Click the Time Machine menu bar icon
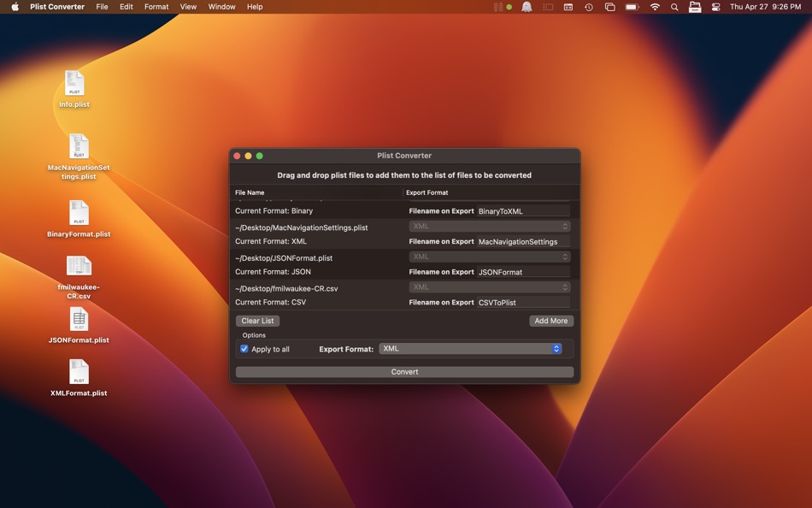Viewport: 812px width, 508px height. click(x=589, y=7)
